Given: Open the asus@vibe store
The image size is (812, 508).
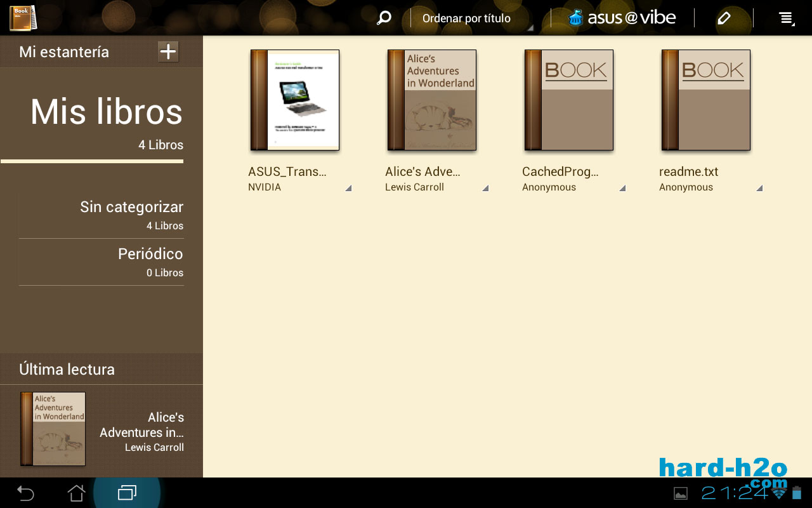Looking at the screenshot, I should (622, 18).
